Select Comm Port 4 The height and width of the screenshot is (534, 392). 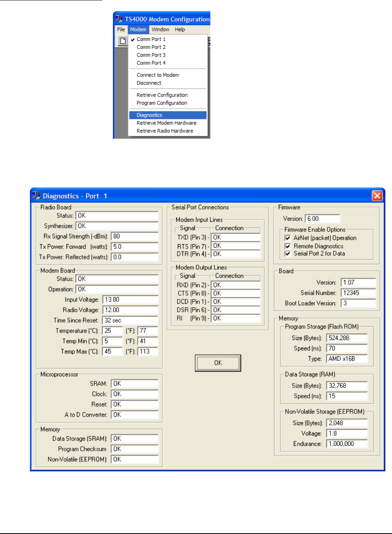click(168, 63)
